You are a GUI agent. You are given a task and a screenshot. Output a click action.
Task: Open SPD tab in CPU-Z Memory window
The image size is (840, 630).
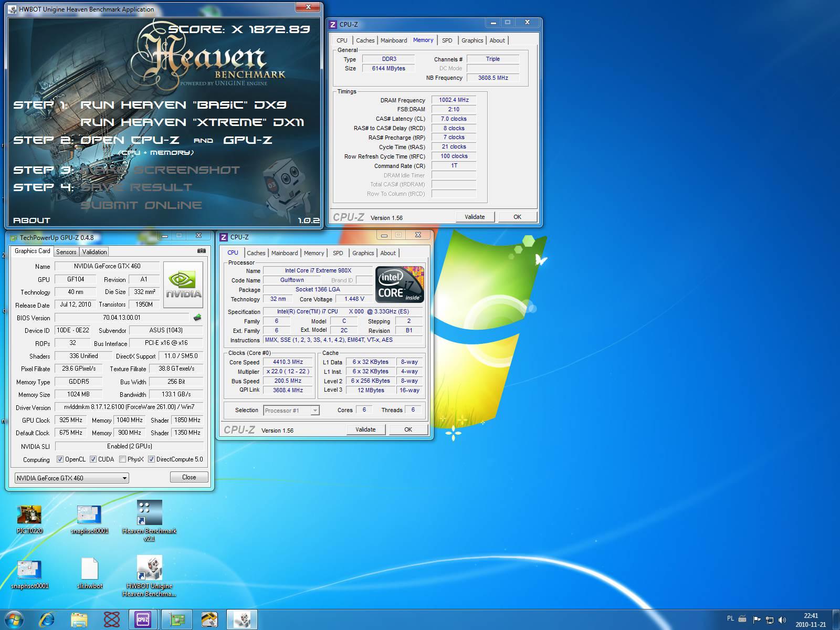point(447,40)
